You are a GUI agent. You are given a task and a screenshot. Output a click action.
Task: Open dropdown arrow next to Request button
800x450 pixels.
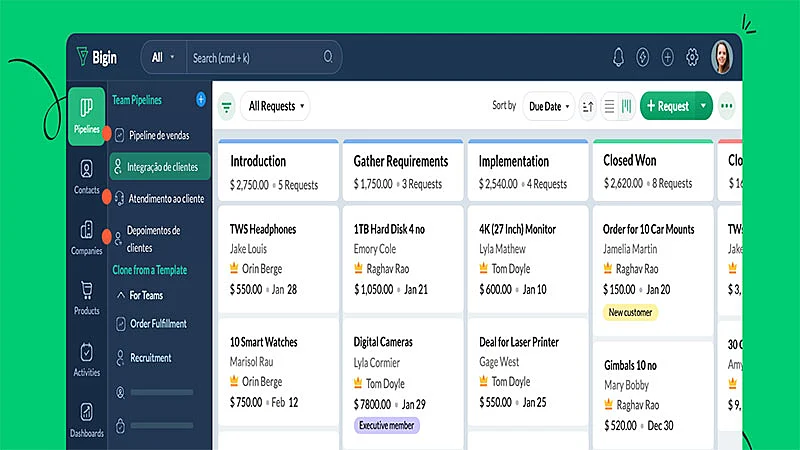click(x=703, y=106)
